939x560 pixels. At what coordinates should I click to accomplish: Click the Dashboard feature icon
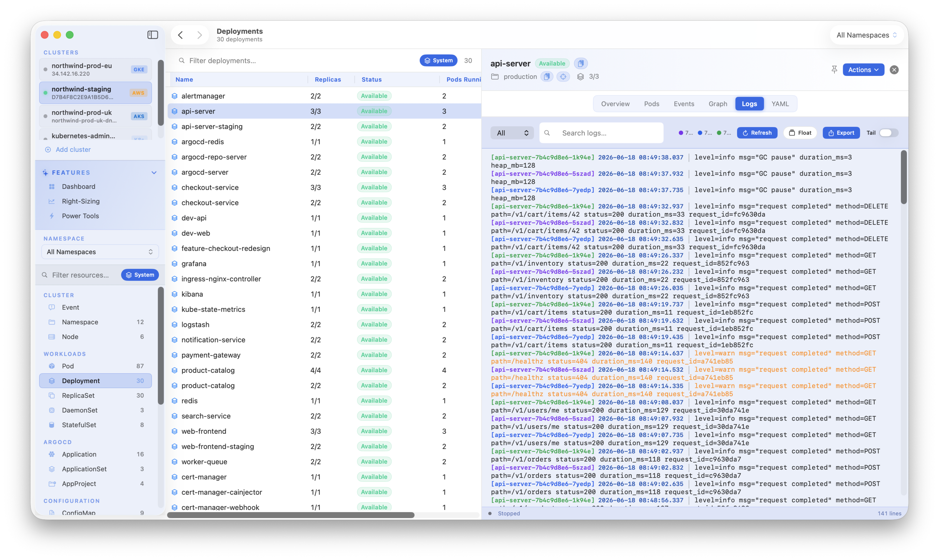click(x=52, y=186)
